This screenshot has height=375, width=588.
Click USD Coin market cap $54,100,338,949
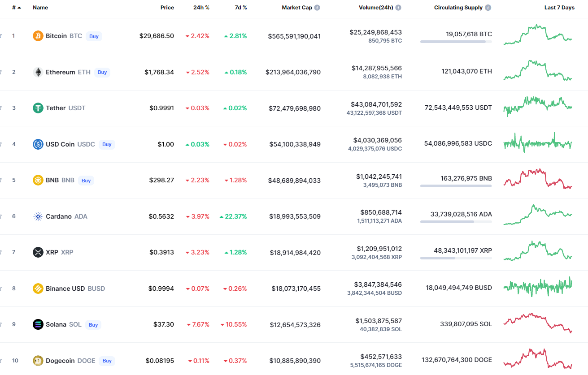pos(295,144)
